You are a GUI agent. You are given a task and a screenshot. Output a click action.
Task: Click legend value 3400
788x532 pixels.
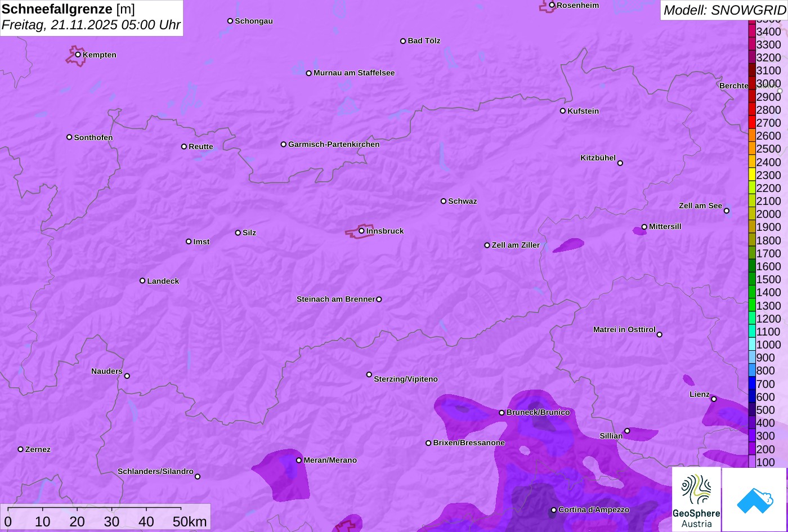[x=768, y=32]
